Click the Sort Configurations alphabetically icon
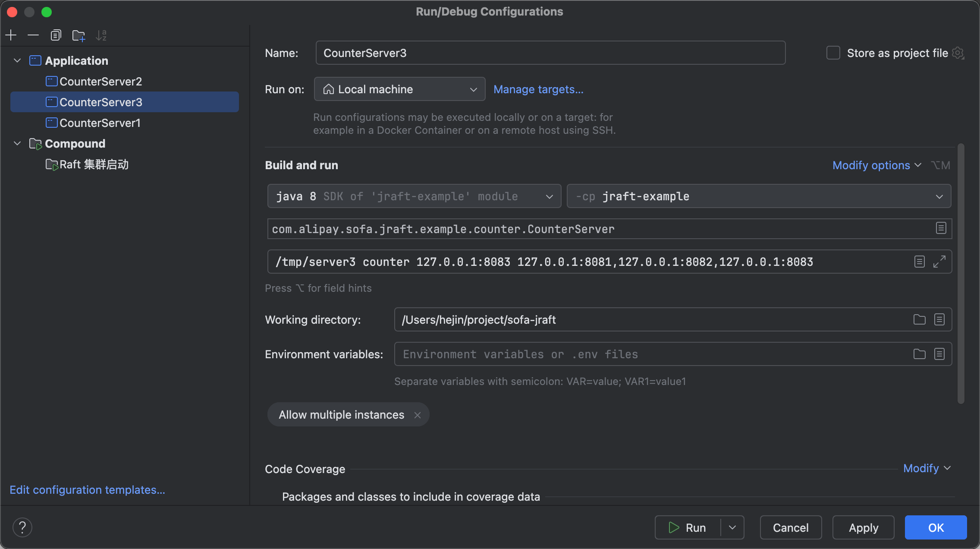The image size is (980, 549). coord(101,35)
